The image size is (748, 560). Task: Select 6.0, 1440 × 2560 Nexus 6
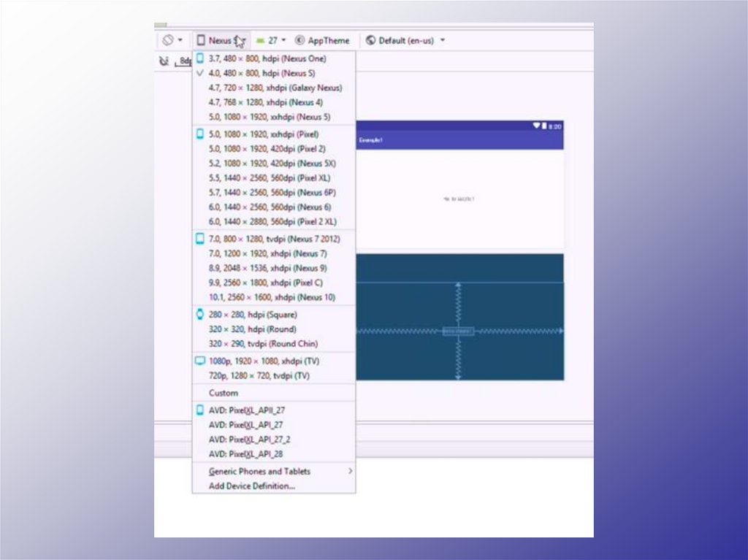click(274, 207)
